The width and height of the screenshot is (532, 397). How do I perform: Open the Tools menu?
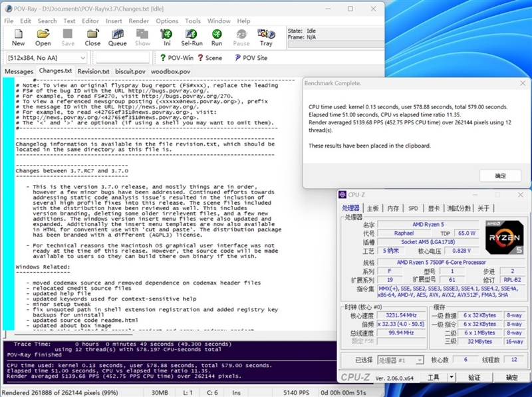pyautogui.click(x=193, y=21)
